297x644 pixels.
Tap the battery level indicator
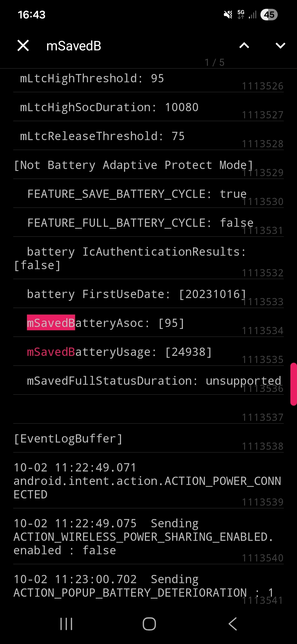[x=269, y=15]
